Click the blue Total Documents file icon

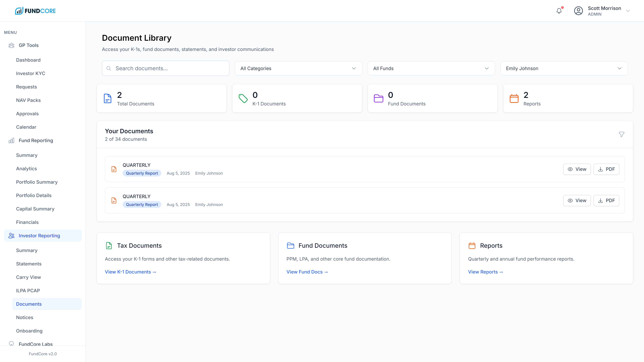point(108,98)
